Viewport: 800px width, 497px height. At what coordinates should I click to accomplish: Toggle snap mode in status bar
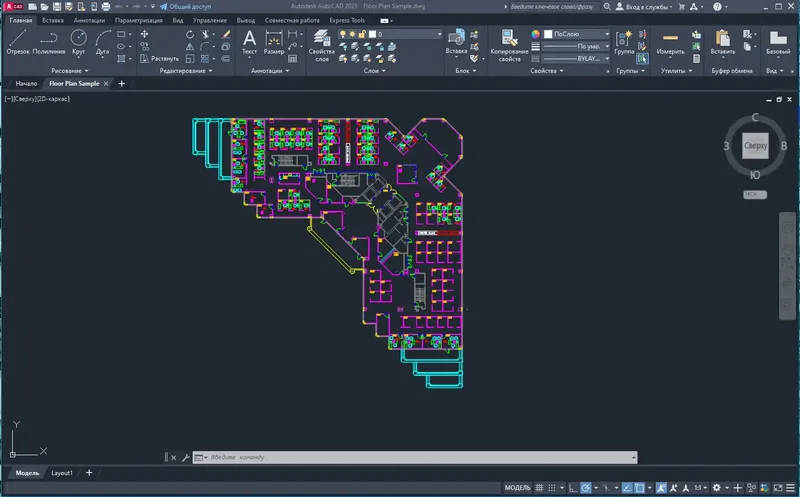coord(552,488)
